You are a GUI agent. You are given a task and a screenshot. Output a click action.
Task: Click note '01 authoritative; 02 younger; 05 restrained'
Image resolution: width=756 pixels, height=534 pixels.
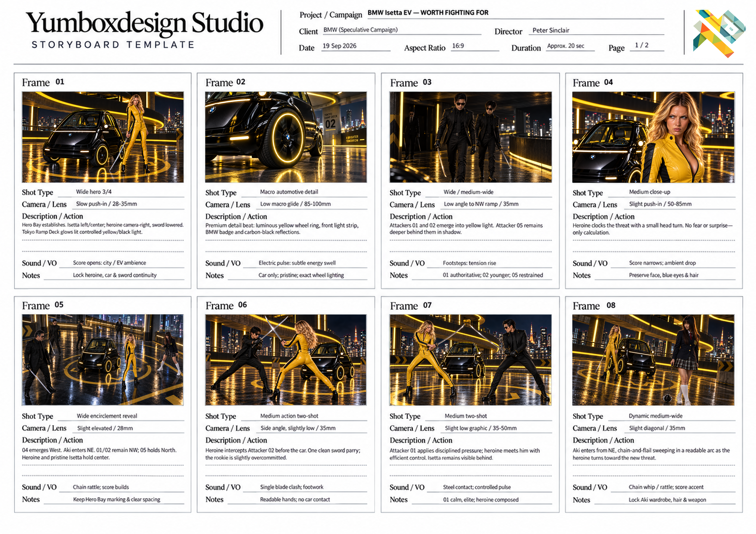(x=493, y=275)
